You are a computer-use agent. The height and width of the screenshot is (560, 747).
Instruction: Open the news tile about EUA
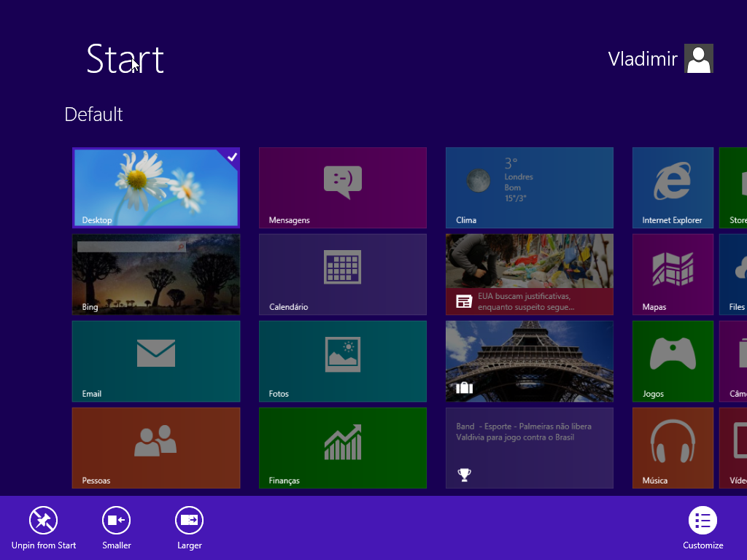[x=530, y=274]
